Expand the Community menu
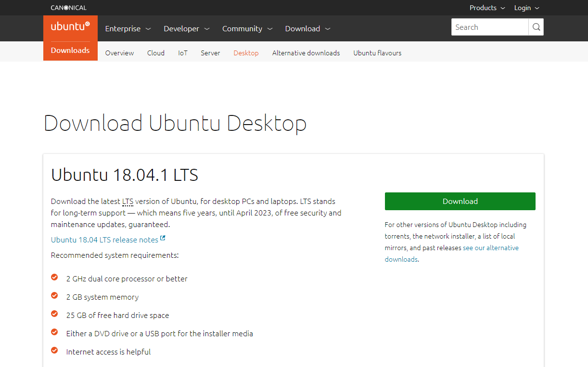This screenshot has width=588, height=367. (x=247, y=28)
